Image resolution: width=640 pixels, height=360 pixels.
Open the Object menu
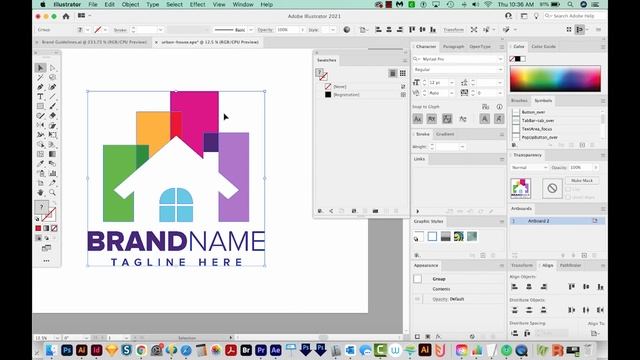pos(130,4)
